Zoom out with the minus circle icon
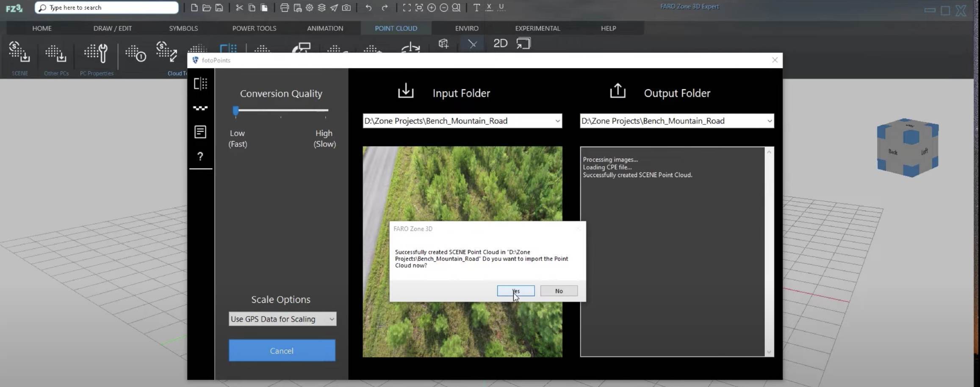 point(444,8)
